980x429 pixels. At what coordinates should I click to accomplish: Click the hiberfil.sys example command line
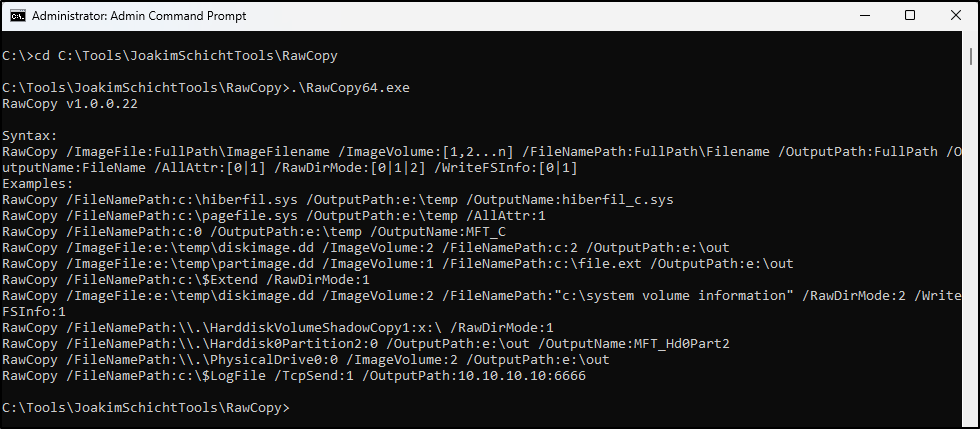click(x=338, y=200)
